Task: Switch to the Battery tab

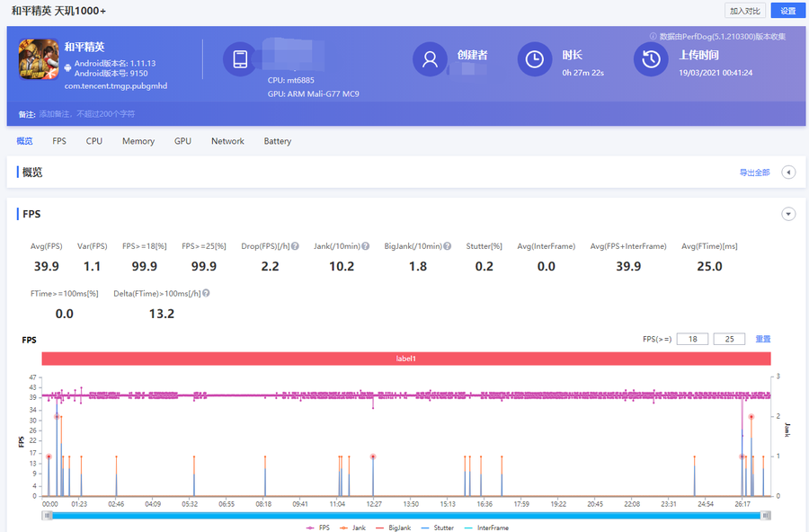Action: click(277, 141)
